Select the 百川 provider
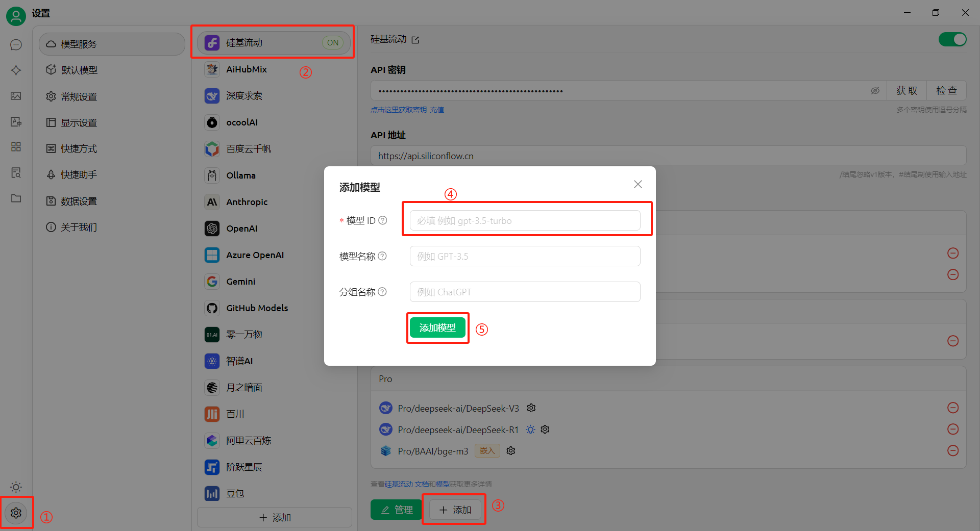 click(x=274, y=414)
